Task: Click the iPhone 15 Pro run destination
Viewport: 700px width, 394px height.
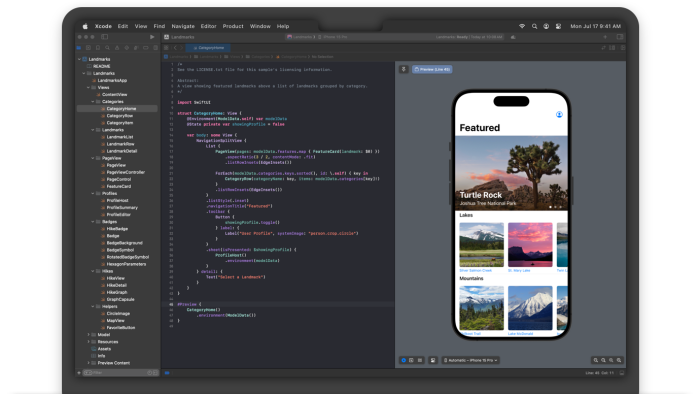Action: [x=333, y=37]
